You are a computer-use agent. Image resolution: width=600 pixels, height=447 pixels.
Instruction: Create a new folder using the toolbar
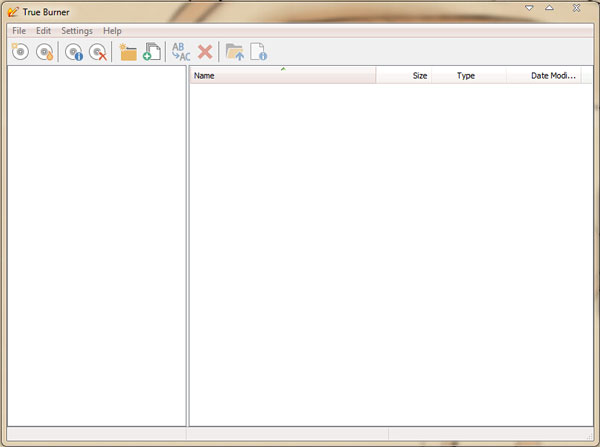coord(127,52)
